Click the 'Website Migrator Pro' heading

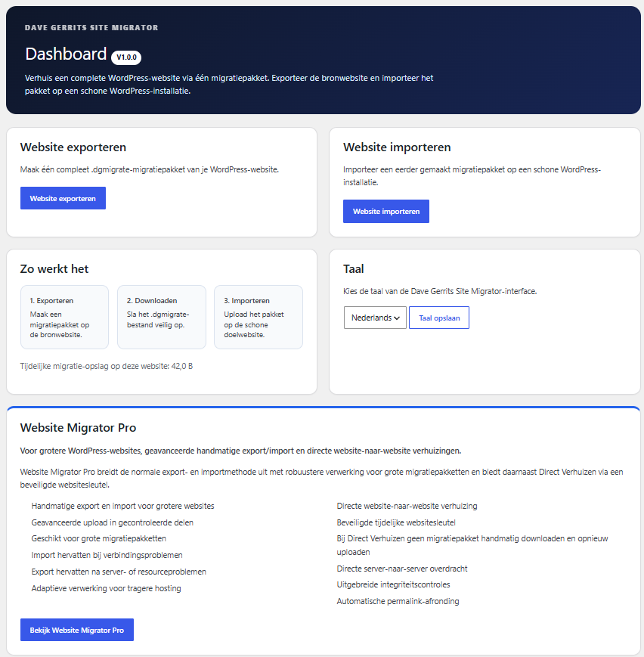pyautogui.click(x=78, y=427)
